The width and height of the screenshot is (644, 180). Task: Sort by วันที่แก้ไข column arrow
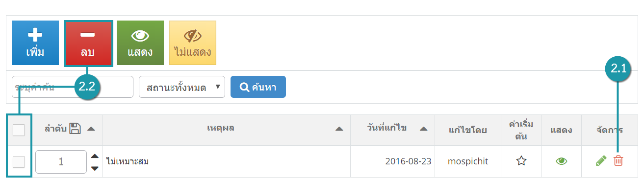click(x=424, y=129)
